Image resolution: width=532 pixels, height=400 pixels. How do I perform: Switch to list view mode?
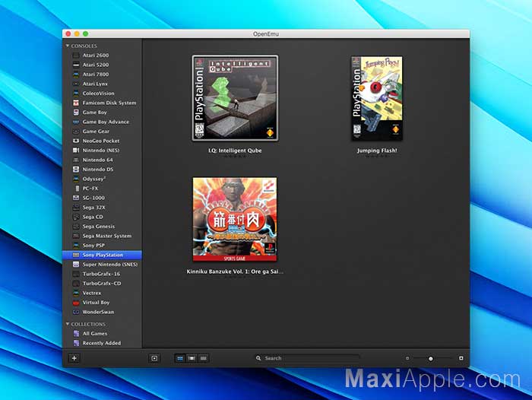pos(203,358)
